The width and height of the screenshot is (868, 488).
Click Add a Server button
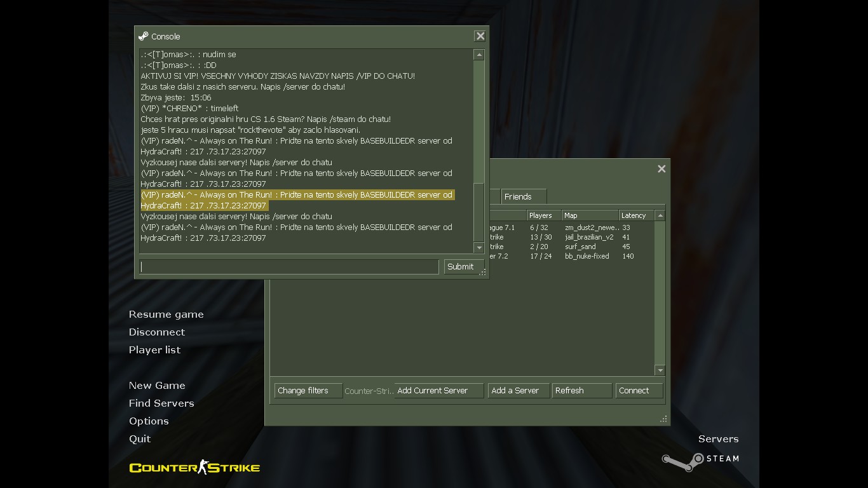(x=519, y=391)
